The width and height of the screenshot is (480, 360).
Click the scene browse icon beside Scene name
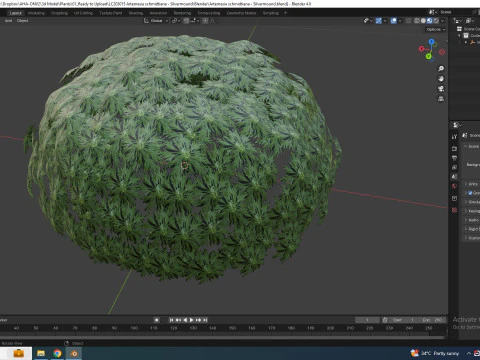click(x=433, y=12)
